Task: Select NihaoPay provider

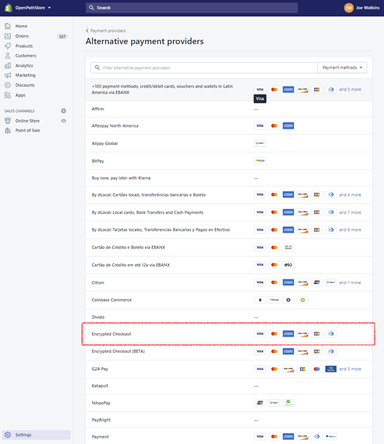Action: coord(229,403)
